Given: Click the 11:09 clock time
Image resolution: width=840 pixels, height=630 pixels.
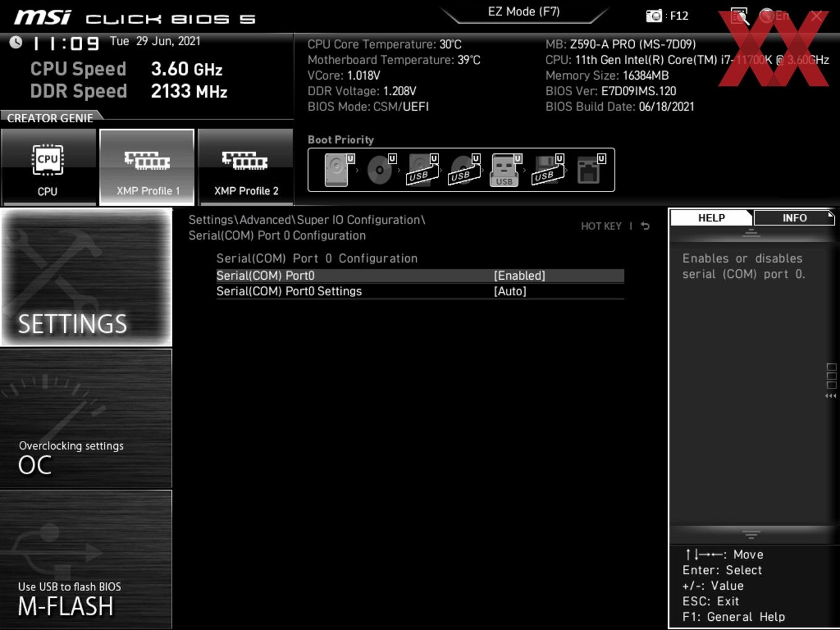Looking at the screenshot, I should point(65,43).
